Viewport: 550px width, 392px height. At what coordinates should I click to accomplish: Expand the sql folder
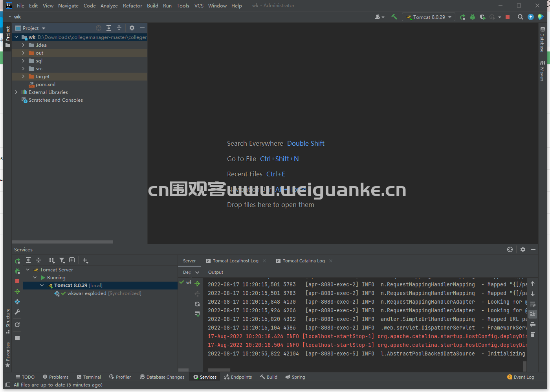click(23, 61)
